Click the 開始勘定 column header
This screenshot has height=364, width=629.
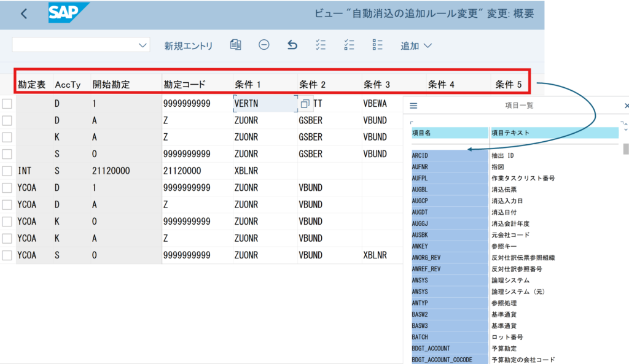(x=111, y=85)
